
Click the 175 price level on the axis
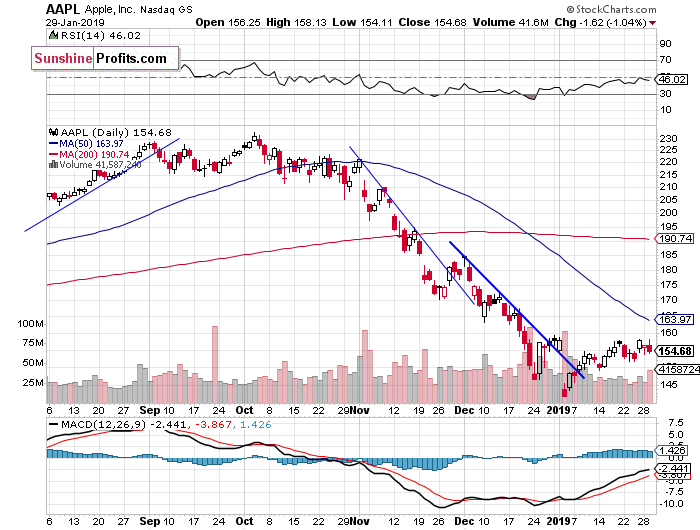pyautogui.click(x=668, y=284)
